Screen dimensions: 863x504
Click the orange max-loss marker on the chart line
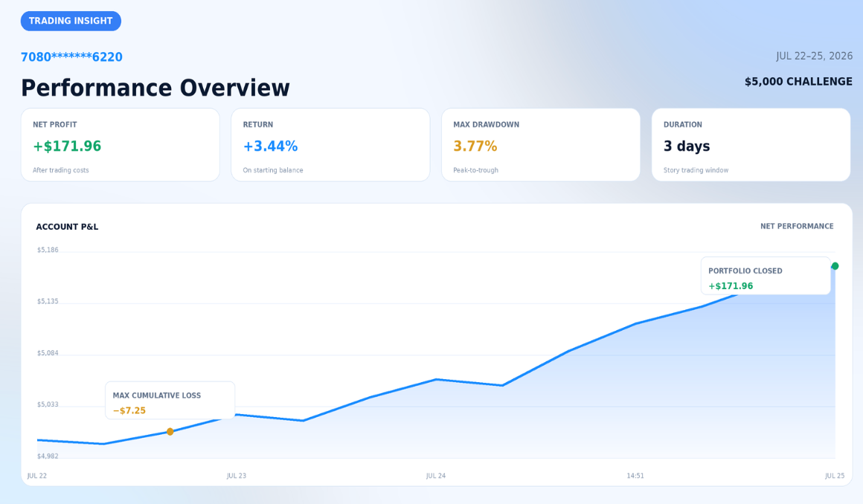[170, 432]
